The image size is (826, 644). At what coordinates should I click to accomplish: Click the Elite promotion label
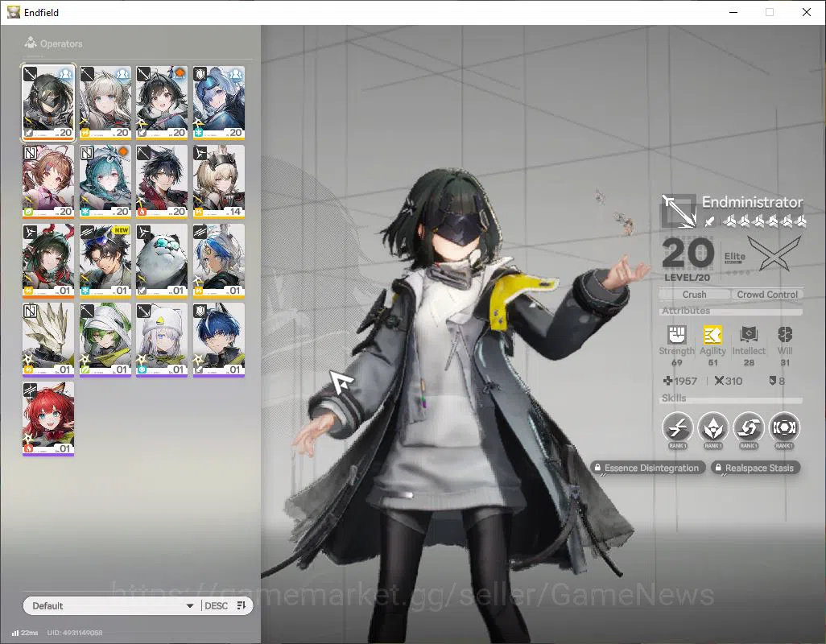(x=734, y=257)
